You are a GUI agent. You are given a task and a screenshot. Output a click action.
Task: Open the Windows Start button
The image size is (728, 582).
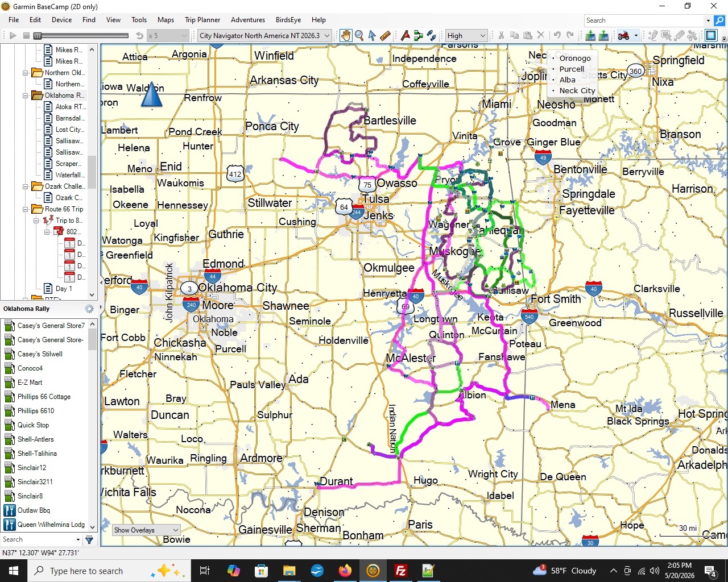click(x=14, y=571)
